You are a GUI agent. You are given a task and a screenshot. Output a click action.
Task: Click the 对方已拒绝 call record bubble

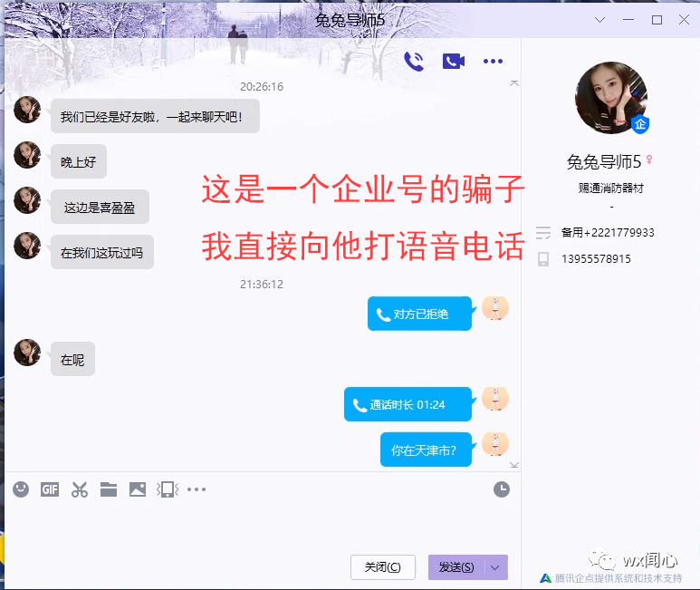click(419, 314)
